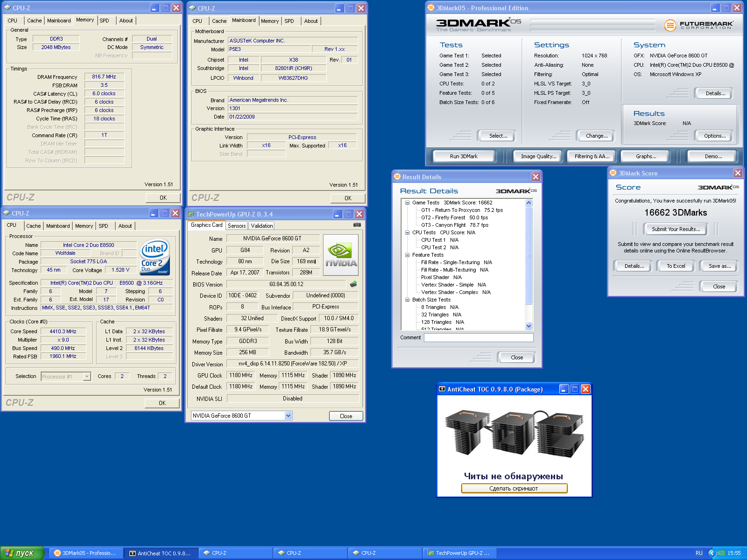Image resolution: width=747 pixels, height=560 pixels.
Task: Click Result Details scrollbar up arrow
Action: coord(529,203)
